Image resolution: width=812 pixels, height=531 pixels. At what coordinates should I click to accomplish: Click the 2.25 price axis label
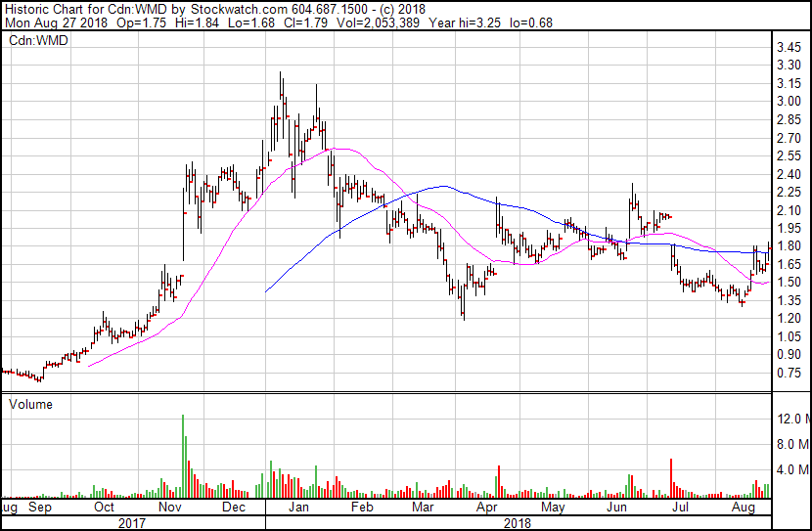coord(789,192)
